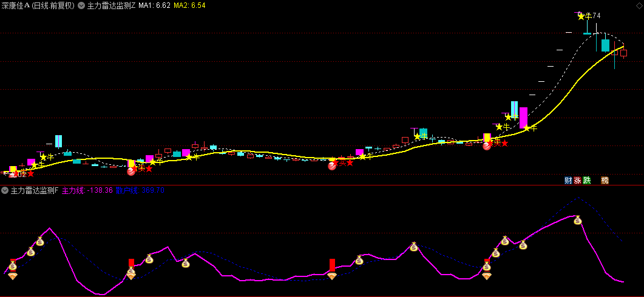644x297 pixels.
Task: Select the magenta 主力线: -138.36 value
Action: [87, 190]
